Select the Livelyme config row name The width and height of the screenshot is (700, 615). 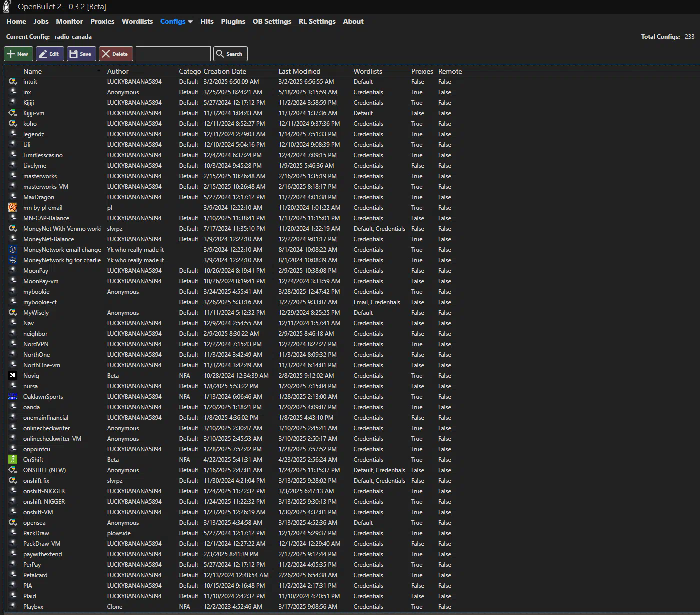pos(35,166)
